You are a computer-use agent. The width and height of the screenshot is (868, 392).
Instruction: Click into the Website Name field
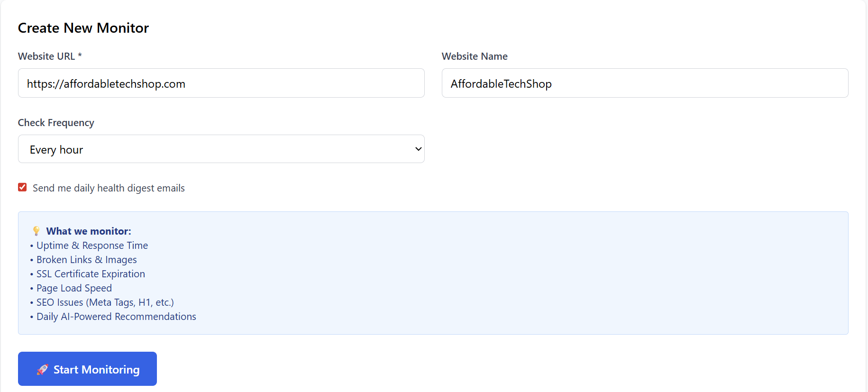point(644,83)
